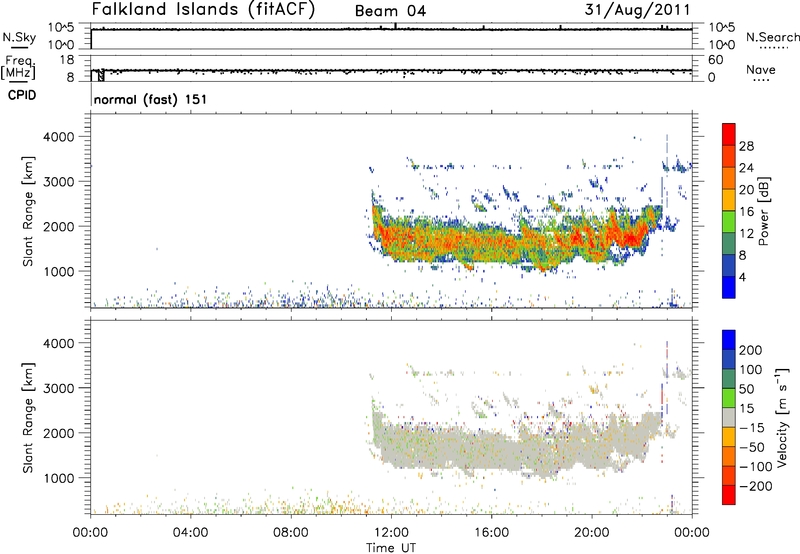Click the 'Freq. [MHz]' axis label
This screenshot has height=554, width=800.
(x=19, y=67)
